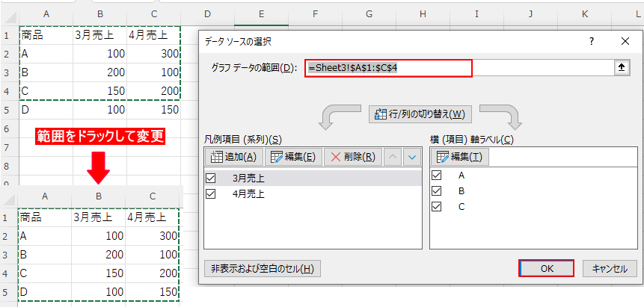The width and height of the screenshot is (644, 307).
Task: Open 非表示および空白のセル settings
Action: (x=262, y=269)
